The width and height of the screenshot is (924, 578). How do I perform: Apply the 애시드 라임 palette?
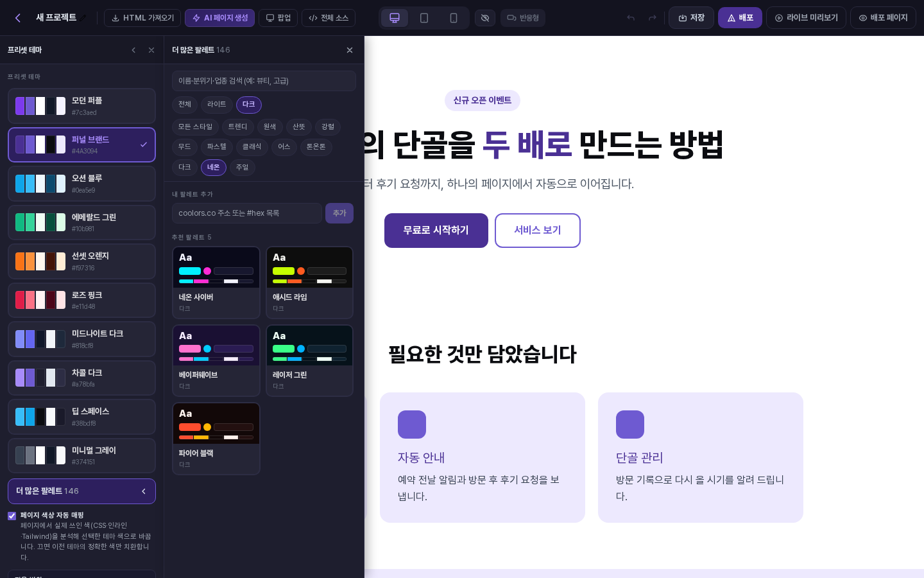click(310, 283)
